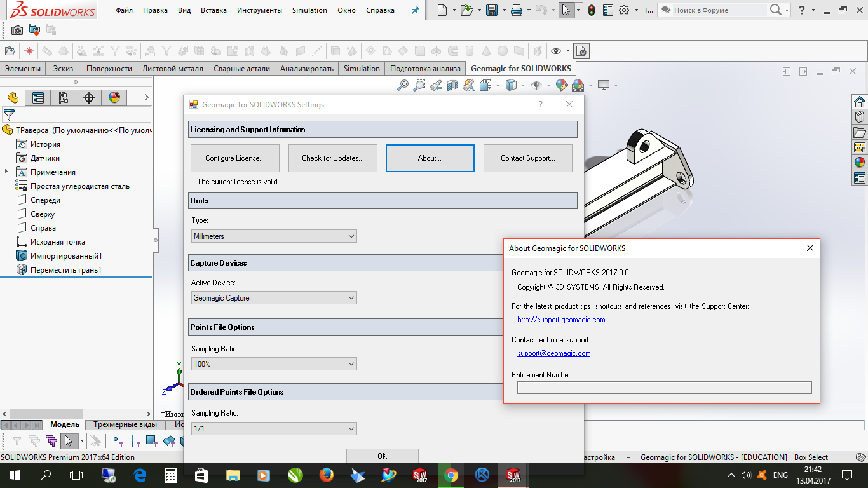868x488 pixels.
Task: Click the Open file icon
Action: click(467, 10)
